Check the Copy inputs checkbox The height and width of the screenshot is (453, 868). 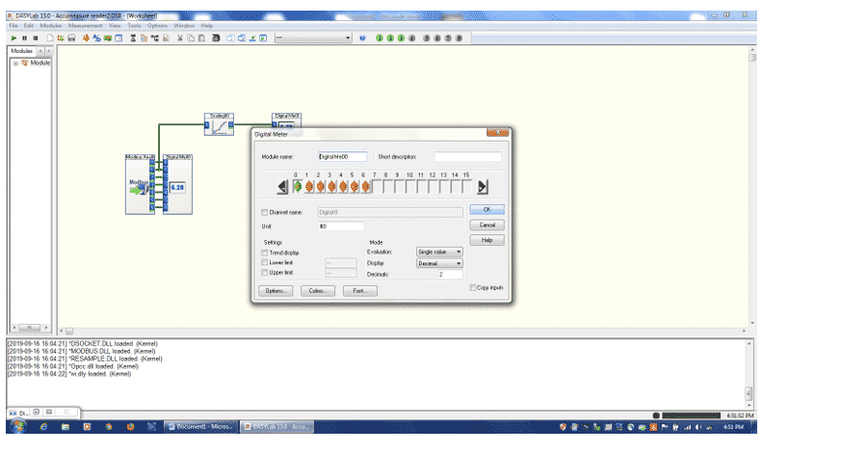473,287
